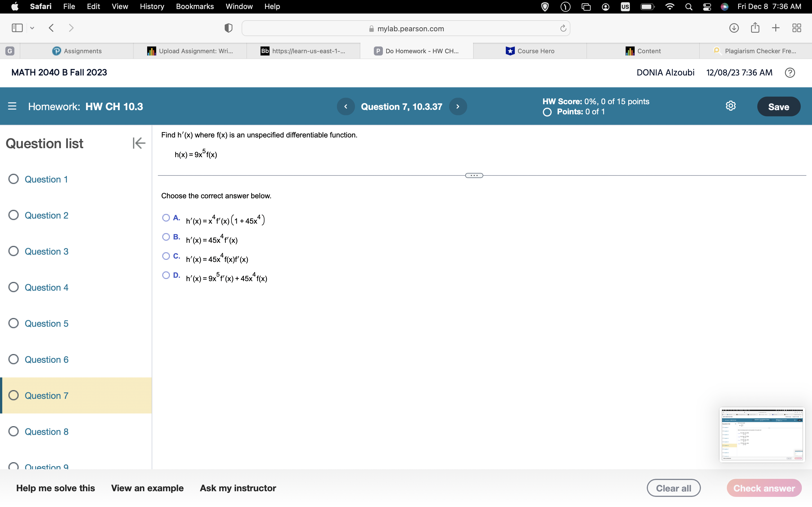Viewport: 812px width, 507px height.
Task: Open the hamburger menu beside Homework title
Action: pyautogui.click(x=12, y=106)
